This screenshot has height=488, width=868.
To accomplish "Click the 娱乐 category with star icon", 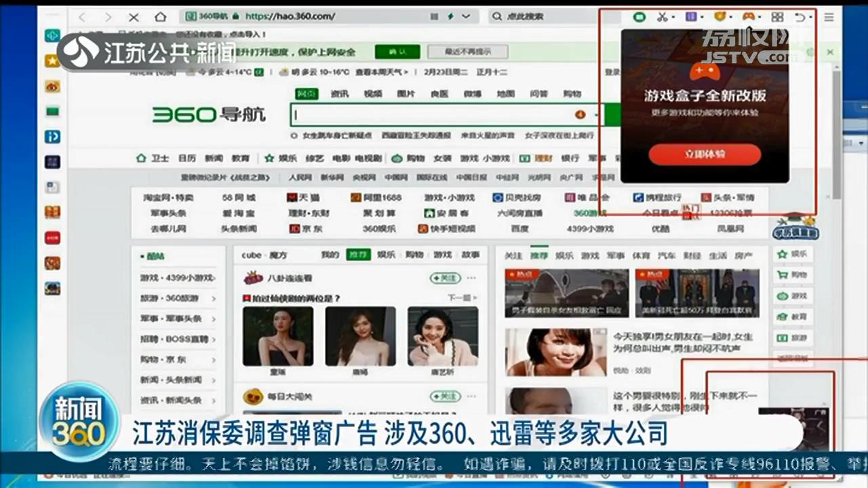I will 281,158.
